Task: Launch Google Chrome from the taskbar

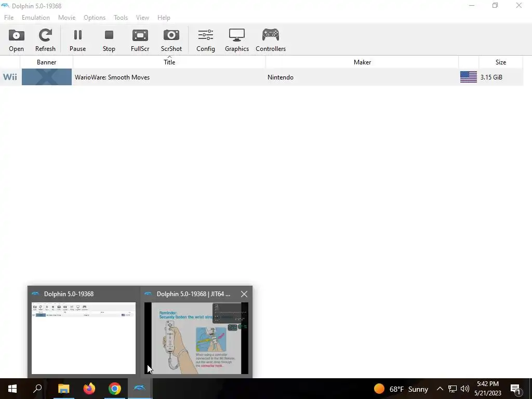Action: coord(115,389)
